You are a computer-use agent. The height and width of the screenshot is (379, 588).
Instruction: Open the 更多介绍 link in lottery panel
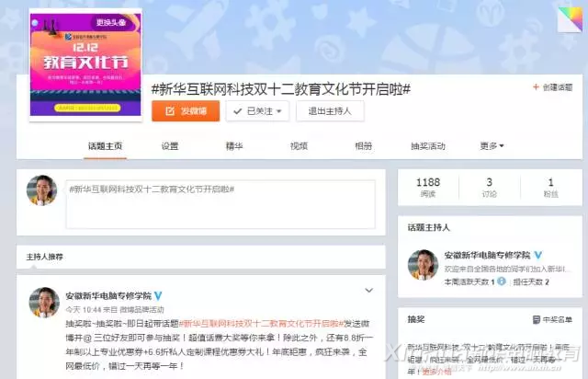pyautogui.click(x=436, y=372)
